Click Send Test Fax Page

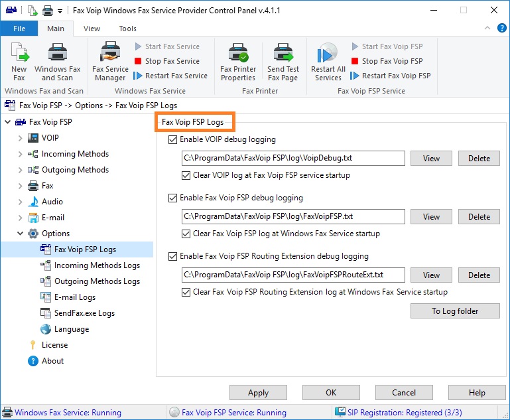point(283,62)
